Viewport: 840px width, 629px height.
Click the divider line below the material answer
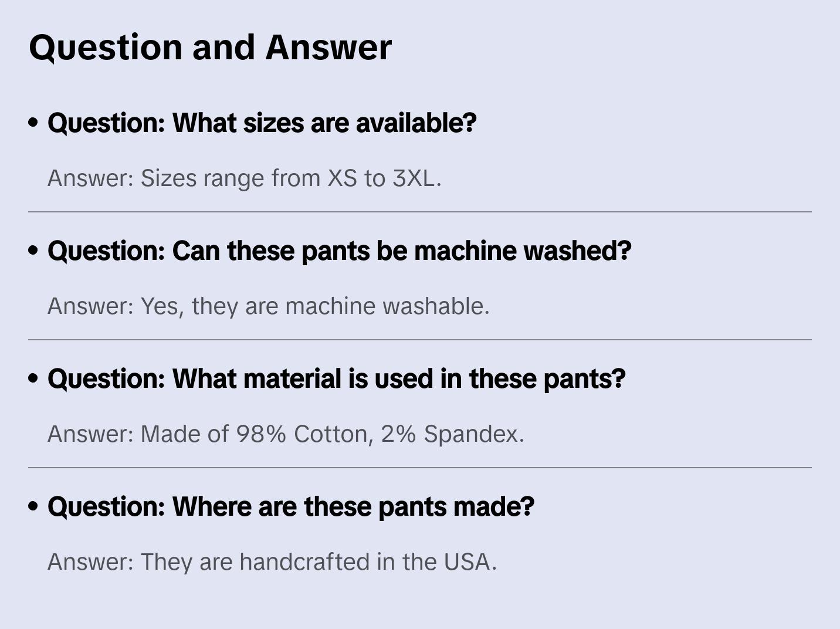point(420,468)
